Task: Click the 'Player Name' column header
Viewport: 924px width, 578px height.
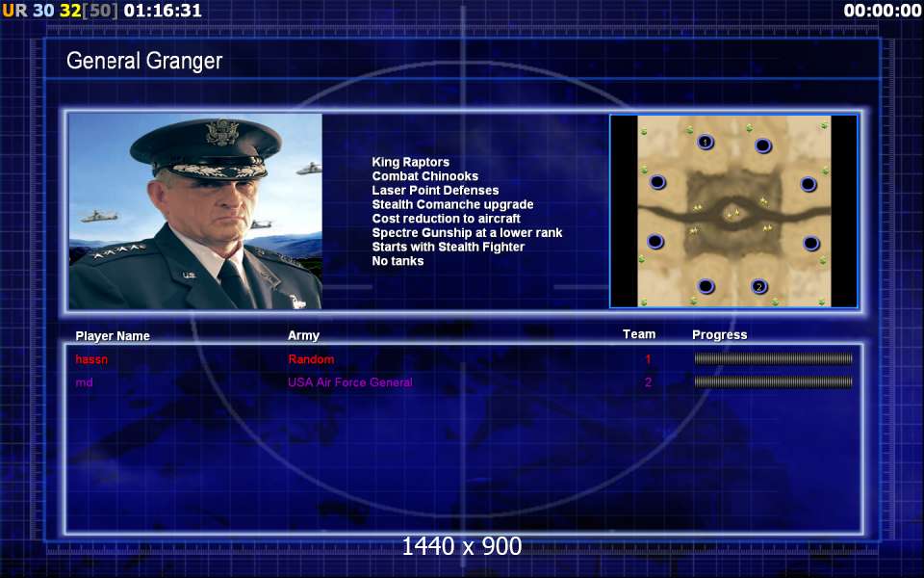Action: tap(113, 336)
